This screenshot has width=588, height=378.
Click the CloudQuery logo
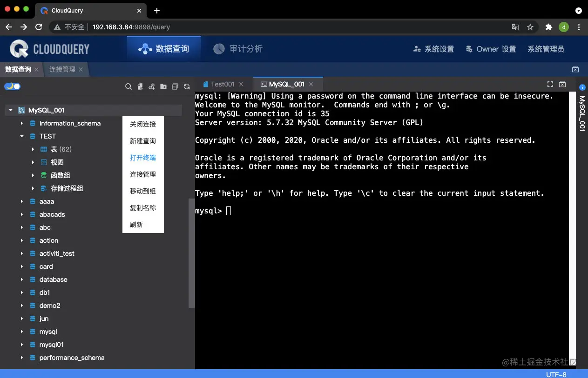50,49
